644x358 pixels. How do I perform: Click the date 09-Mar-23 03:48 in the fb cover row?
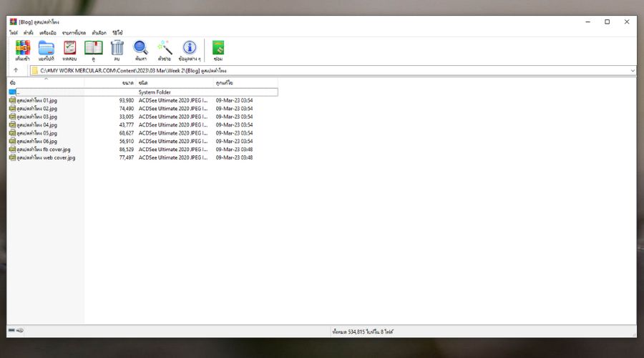pos(234,150)
